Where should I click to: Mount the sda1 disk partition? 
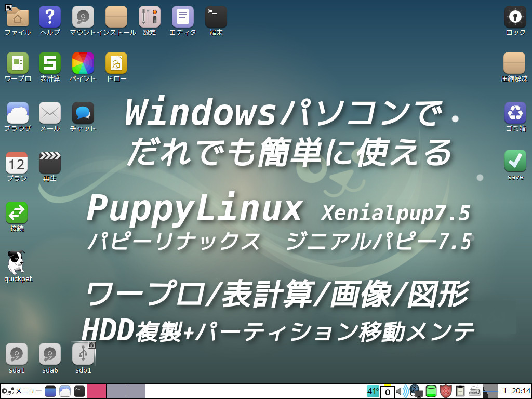17,355
